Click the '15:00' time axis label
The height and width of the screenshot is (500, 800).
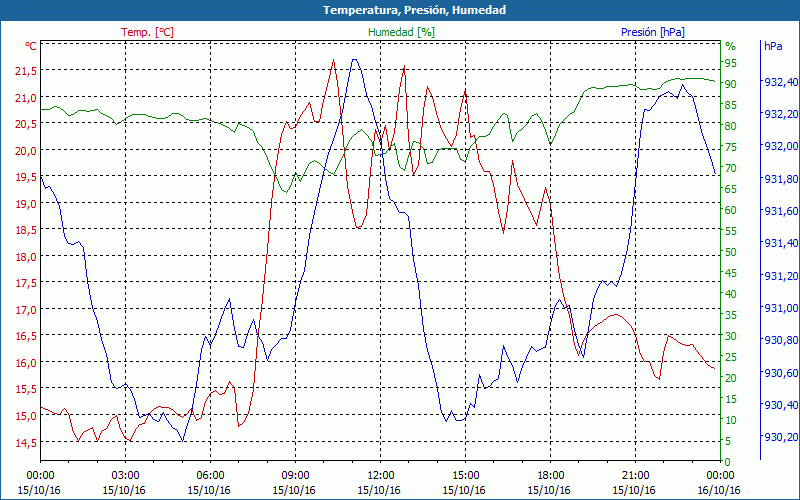click(x=465, y=476)
